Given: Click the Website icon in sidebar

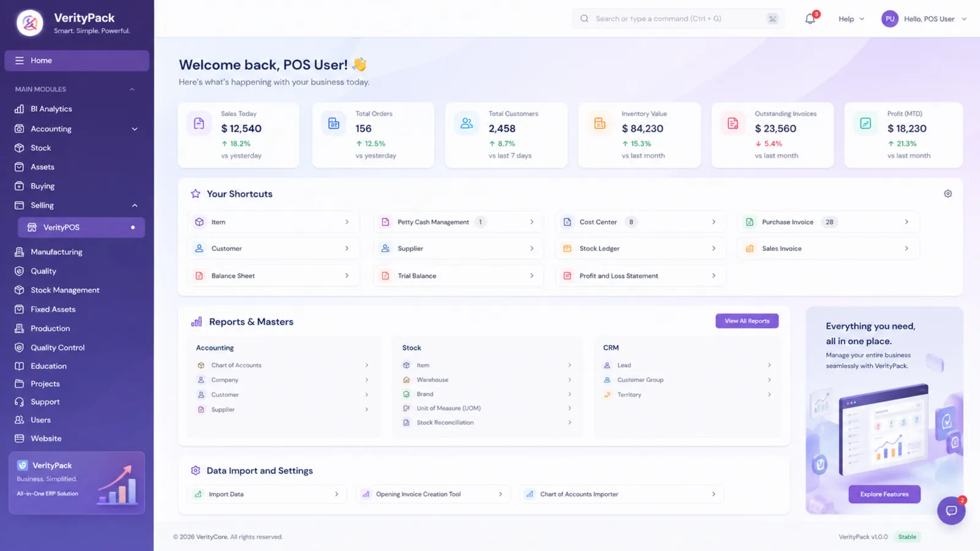Looking at the screenshot, I should tap(19, 438).
